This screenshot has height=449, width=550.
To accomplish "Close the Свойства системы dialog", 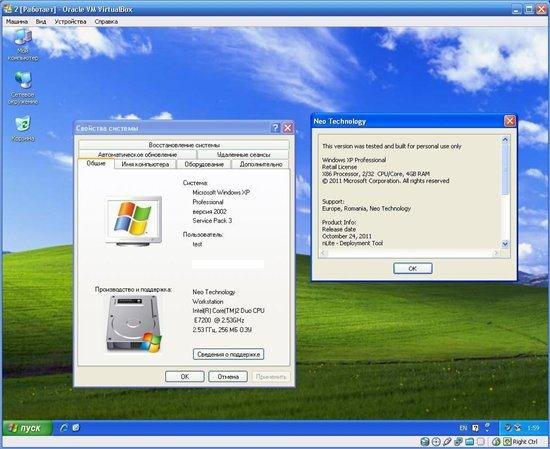I will tap(288, 128).
